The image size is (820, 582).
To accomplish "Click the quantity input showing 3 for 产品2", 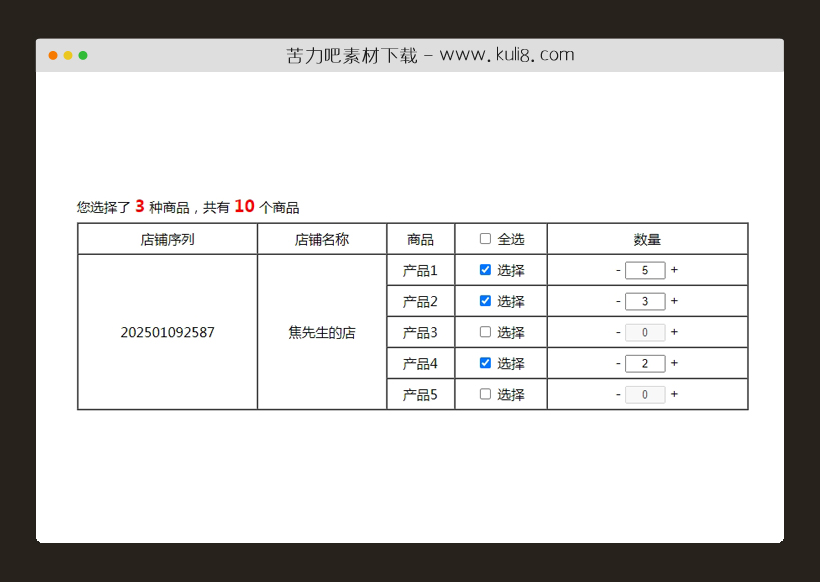I will pos(645,300).
